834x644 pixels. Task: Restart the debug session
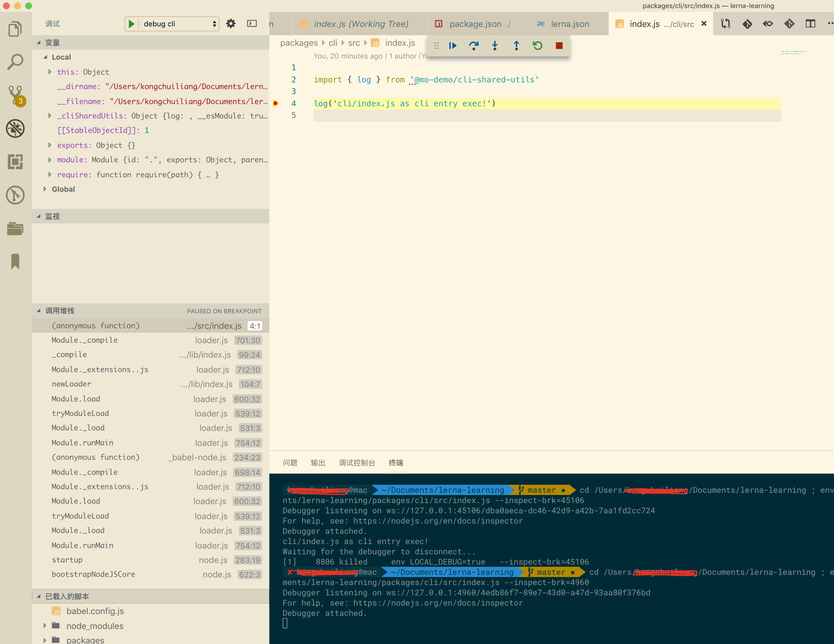click(538, 46)
